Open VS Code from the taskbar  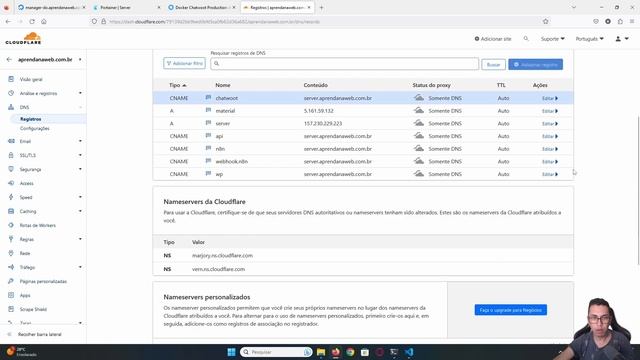pos(409,352)
